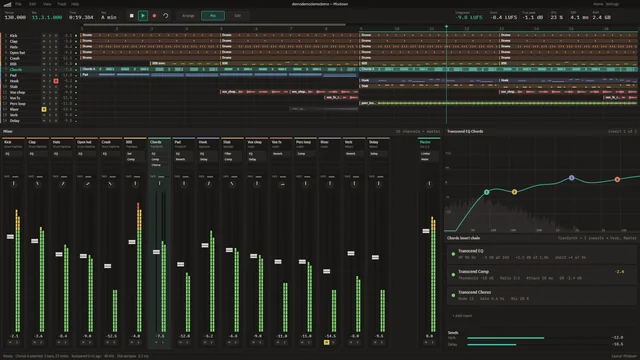Image resolution: width=640 pixels, height=360 pixels.
Task: Select the highlighted Mix view tab
Action: 213,16
